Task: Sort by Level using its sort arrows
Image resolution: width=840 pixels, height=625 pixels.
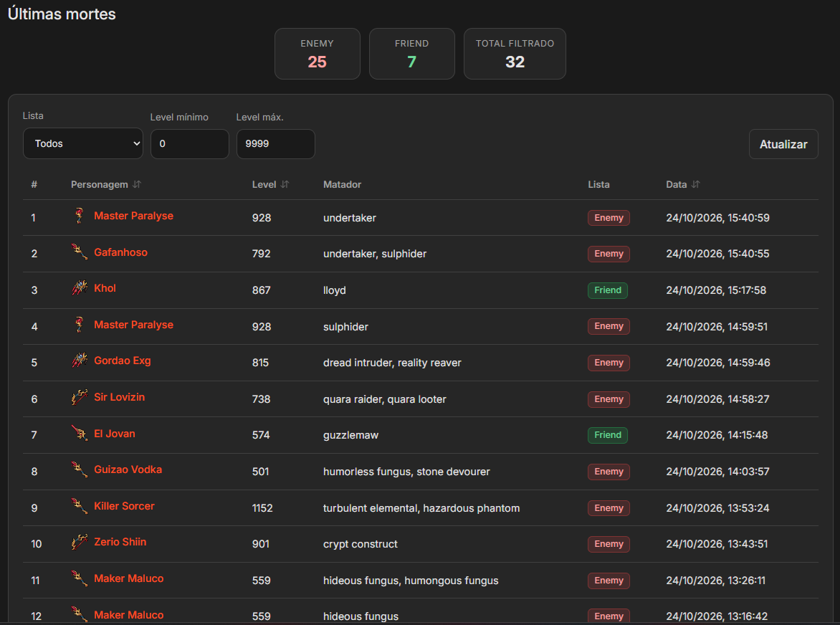Action: (285, 184)
